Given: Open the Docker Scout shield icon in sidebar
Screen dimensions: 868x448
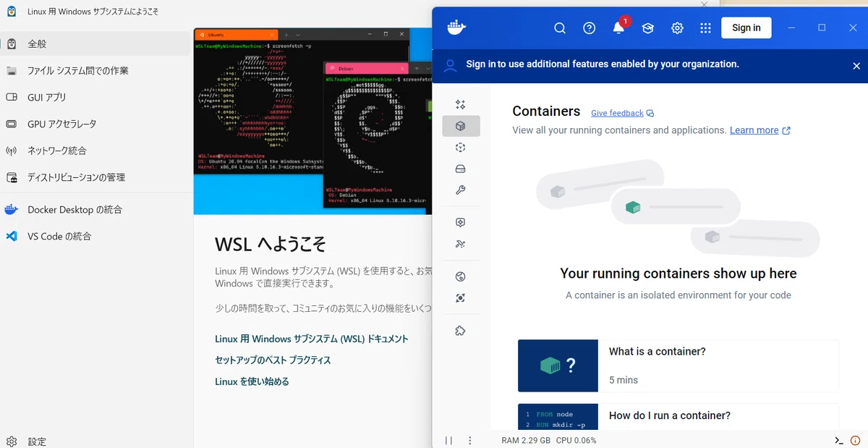Looking at the screenshot, I should pos(461,223).
